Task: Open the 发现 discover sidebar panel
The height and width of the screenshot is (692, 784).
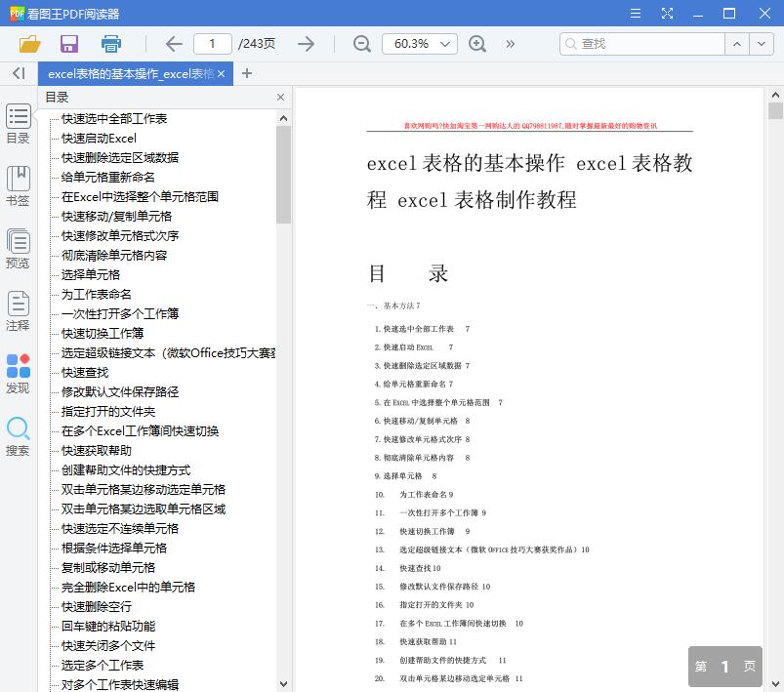Action: (x=18, y=374)
